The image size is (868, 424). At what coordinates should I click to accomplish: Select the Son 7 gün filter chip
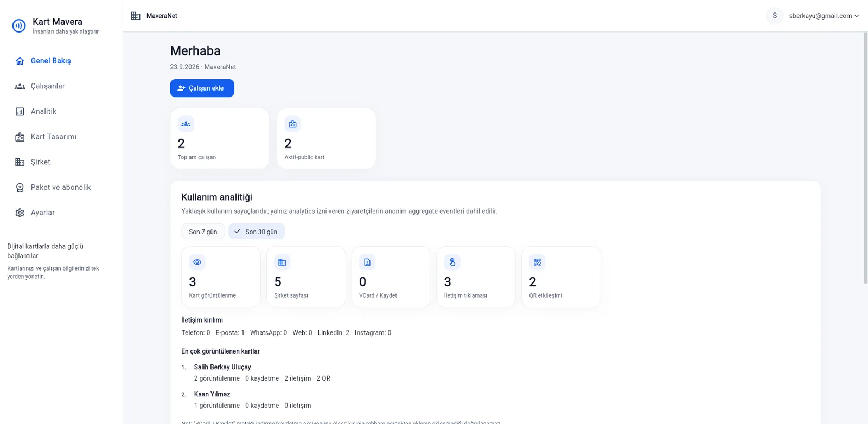click(x=203, y=232)
